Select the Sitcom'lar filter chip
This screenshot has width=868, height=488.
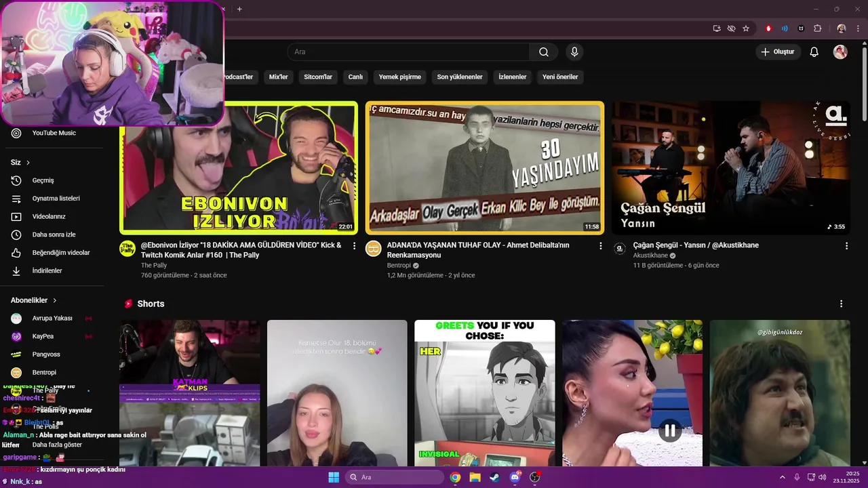(x=318, y=77)
